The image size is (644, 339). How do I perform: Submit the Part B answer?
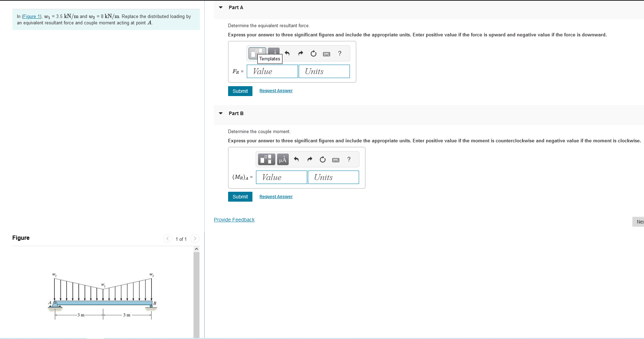240,197
